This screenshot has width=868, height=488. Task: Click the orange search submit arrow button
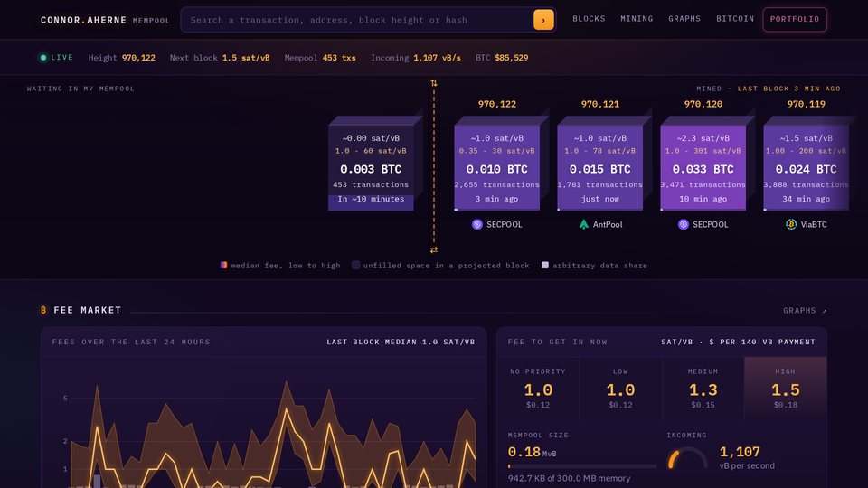(543, 20)
